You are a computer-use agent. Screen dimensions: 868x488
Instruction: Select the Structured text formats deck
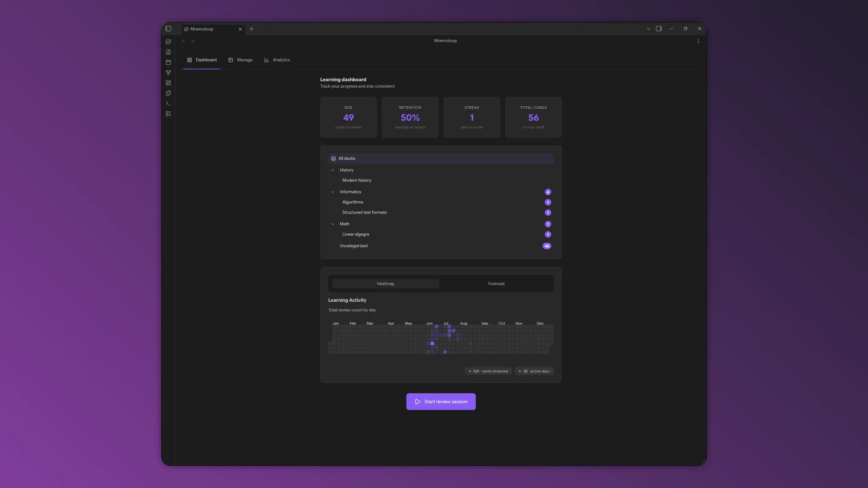click(364, 213)
